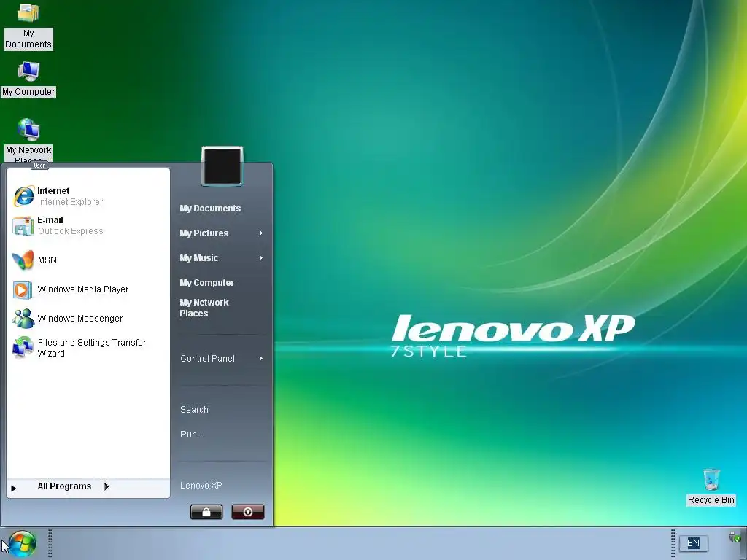Click the Internet Explorer subtitle text

point(70,202)
